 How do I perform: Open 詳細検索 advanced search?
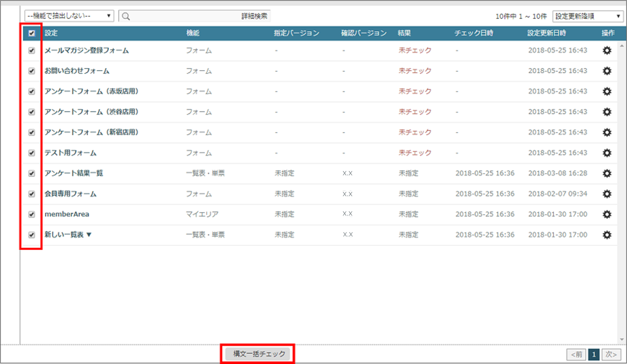(254, 16)
